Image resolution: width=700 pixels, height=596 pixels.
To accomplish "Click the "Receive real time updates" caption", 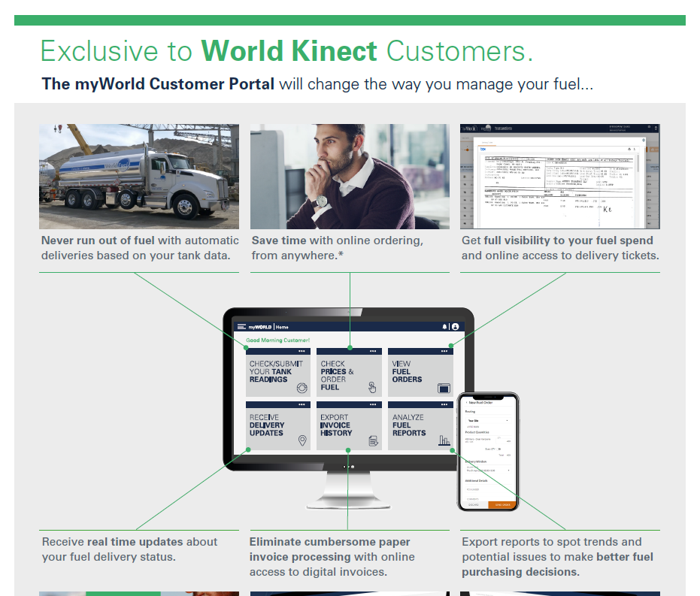I will click(x=129, y=549).
